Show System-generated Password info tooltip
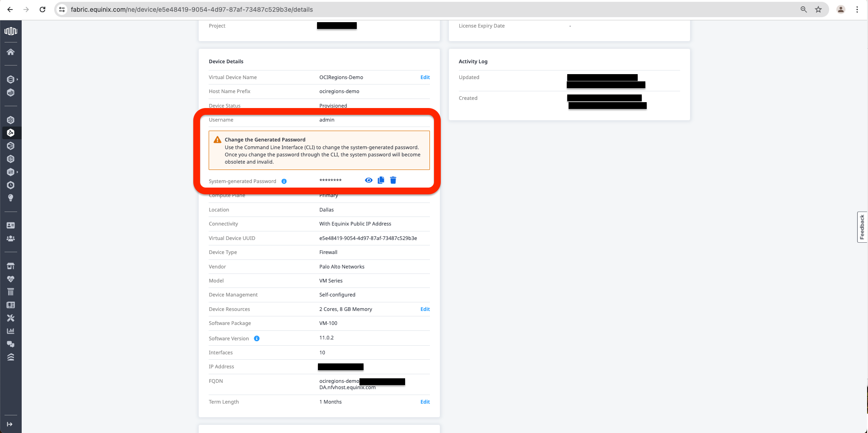 pyautogui.click(x=284, y=181)
